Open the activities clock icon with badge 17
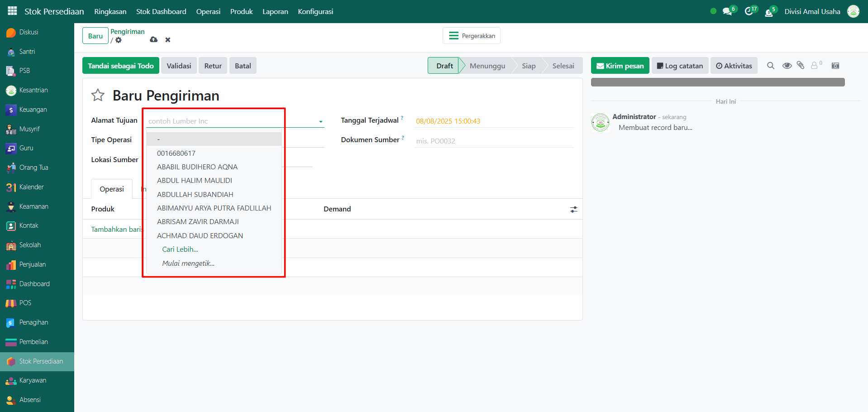The image size is (868, 412). (749, 11)
